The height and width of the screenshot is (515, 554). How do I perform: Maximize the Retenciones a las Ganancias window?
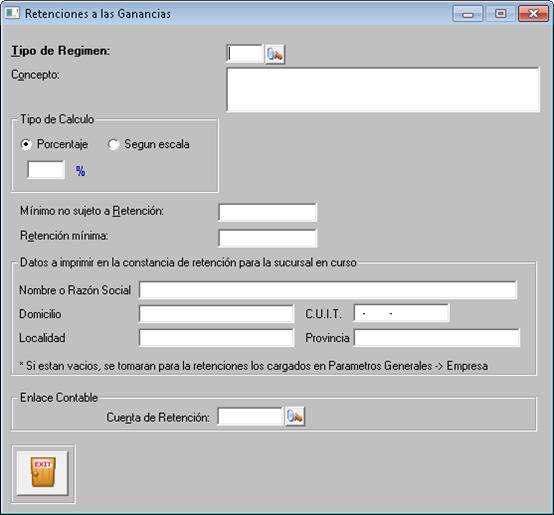pos(500,14)
